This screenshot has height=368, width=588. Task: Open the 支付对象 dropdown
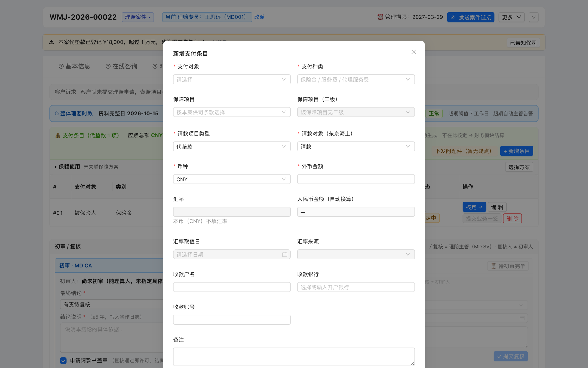tap(232, 79)
